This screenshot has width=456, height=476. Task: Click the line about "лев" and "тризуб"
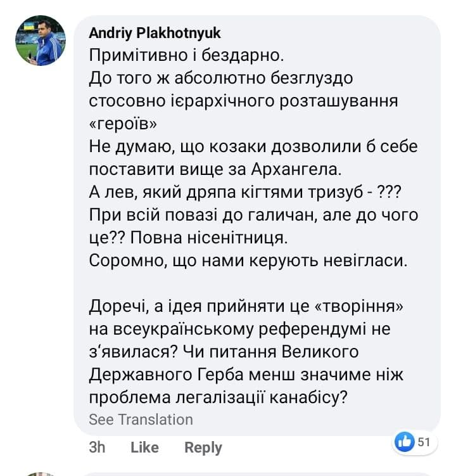click(248, 192)
